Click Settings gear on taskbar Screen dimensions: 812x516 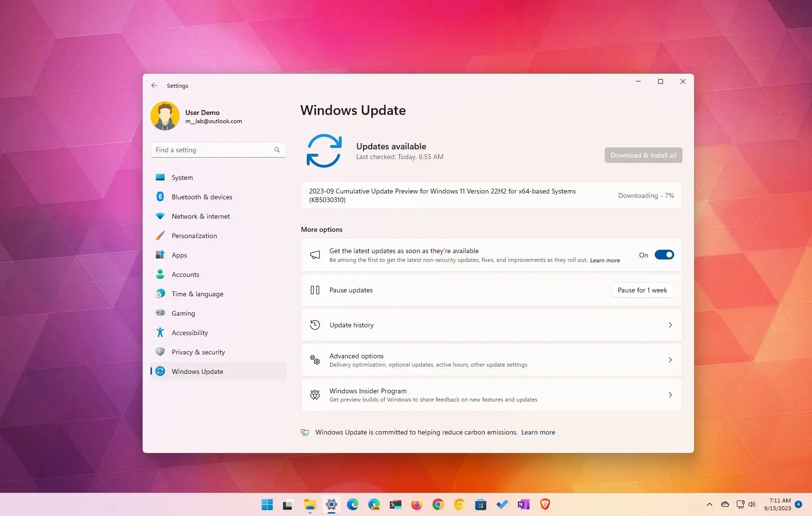coord(331,505)
